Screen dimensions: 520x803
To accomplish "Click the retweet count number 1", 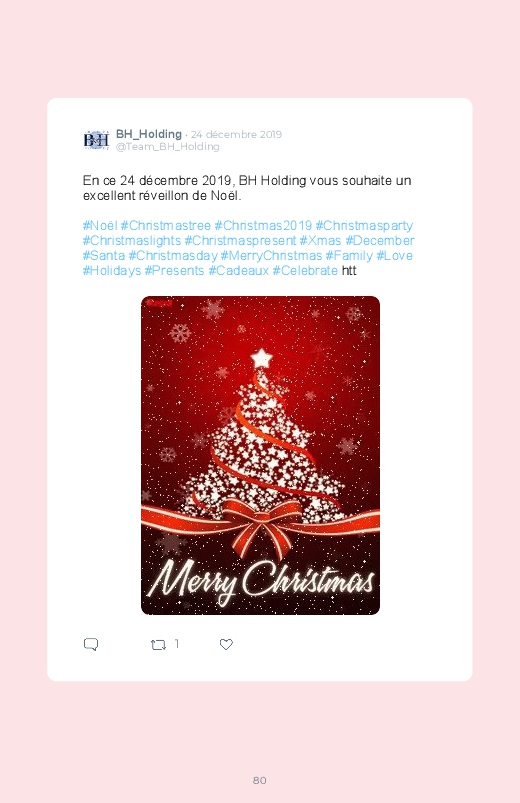I will (177, 644).
